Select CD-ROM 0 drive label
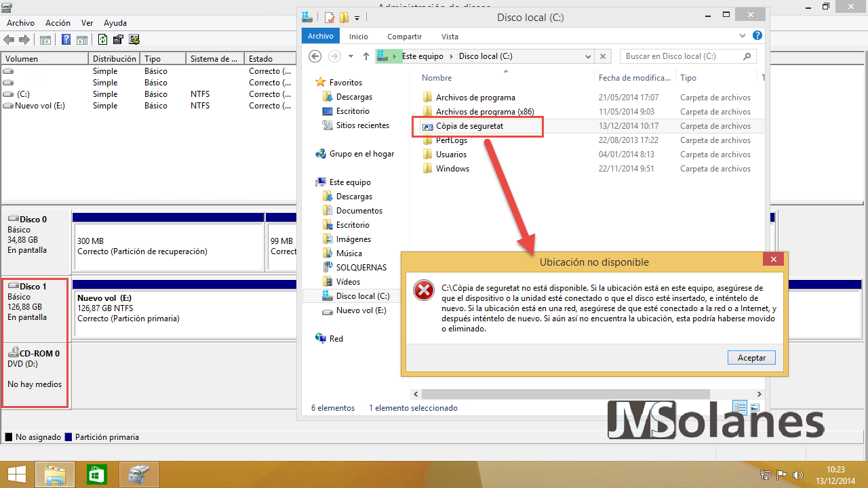Viewport: 868px width, 488px height. [x=39, y=353]
